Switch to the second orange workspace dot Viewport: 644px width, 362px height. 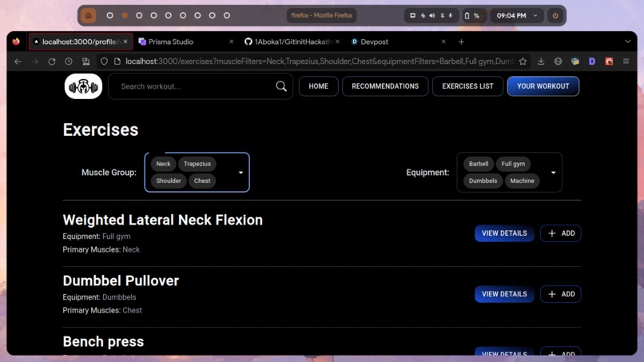(x=125, y=16)
